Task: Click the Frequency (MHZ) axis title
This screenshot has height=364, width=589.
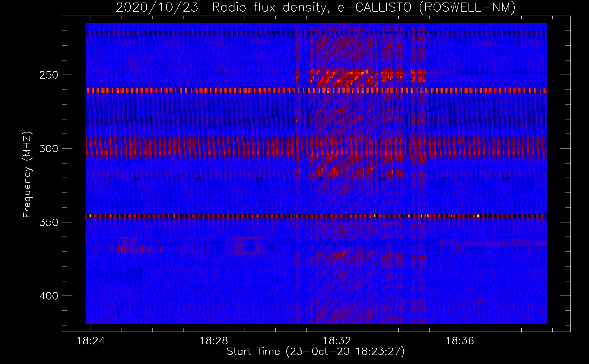Action: 27,174
